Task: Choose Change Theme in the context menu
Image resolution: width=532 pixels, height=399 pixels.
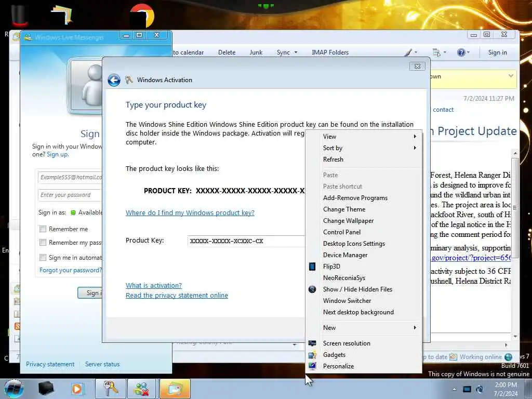Action: tap(344, 209)
